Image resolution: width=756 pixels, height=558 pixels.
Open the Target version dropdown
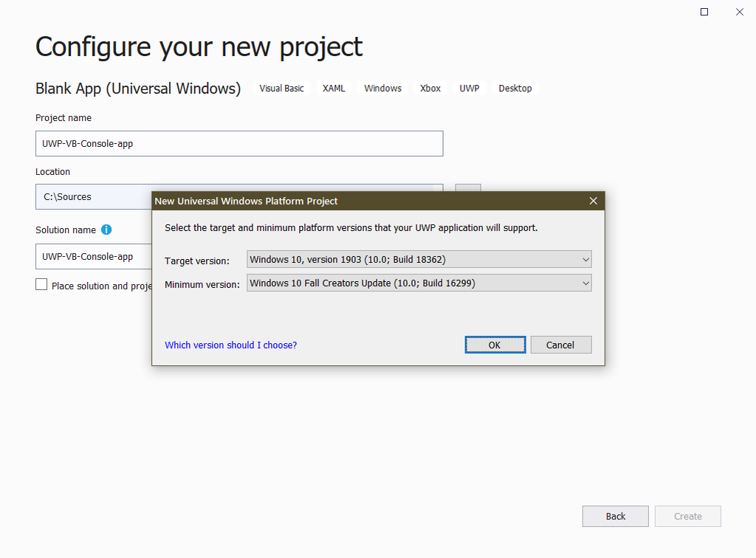pos(419,259)
